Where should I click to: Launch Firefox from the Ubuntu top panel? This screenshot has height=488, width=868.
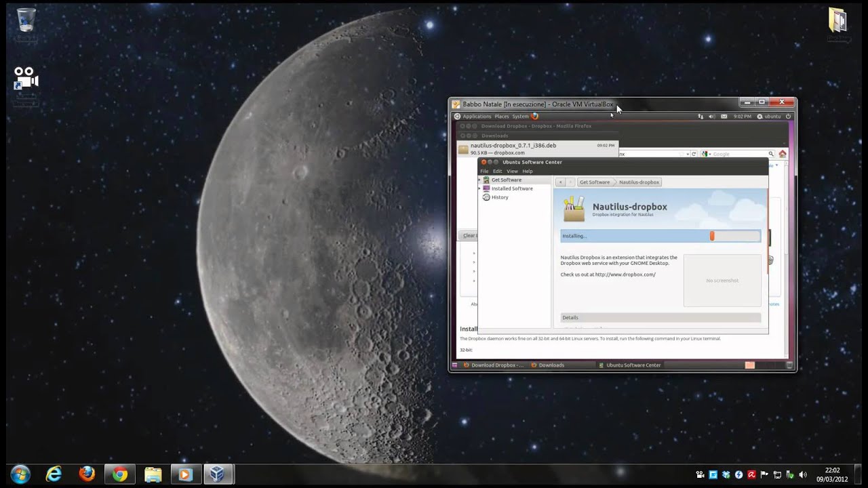coord(534,116)
